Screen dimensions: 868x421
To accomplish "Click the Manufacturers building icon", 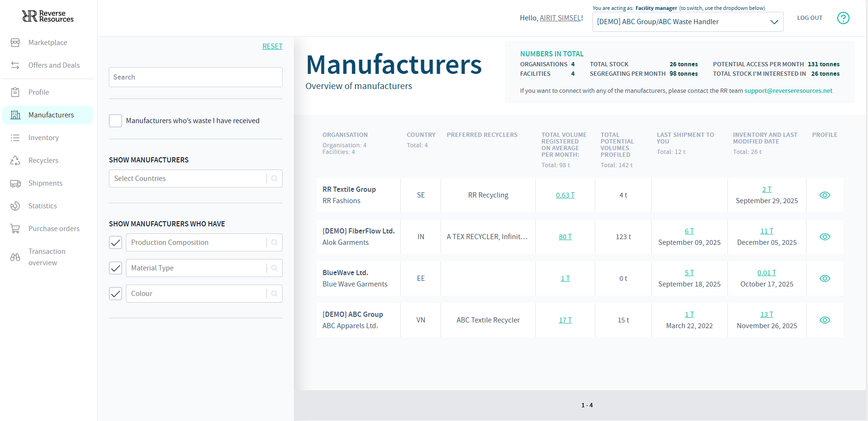I will coord(15,115).
